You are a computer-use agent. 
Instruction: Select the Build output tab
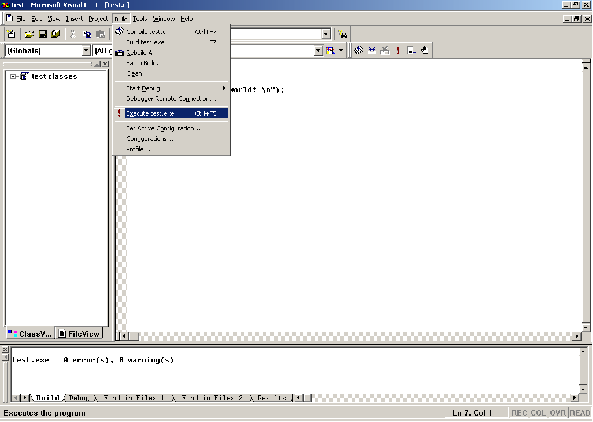tap(47, 397)
